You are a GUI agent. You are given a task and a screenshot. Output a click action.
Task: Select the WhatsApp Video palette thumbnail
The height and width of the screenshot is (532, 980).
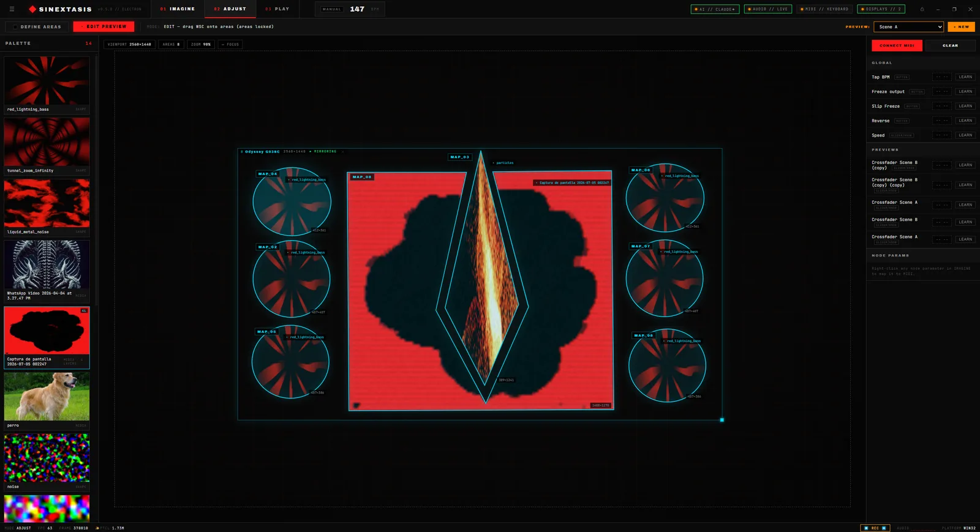pyautogui.click(x=47, y=264)
